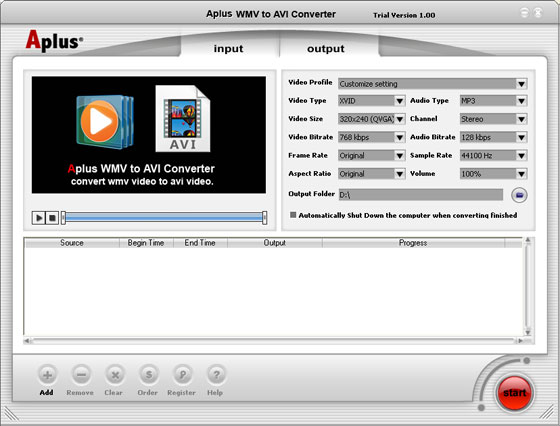Play the video preview
Screen dimensions: 560x426
tap(39, 218)
